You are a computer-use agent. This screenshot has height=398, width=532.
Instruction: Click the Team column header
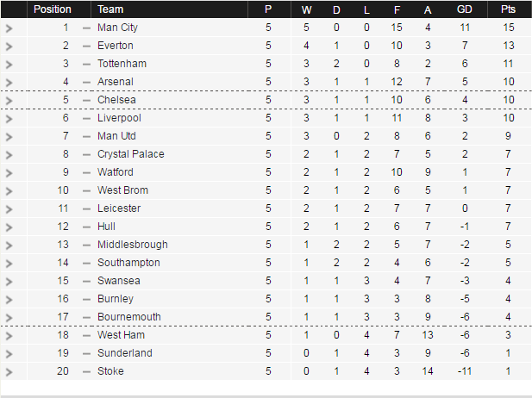(110, 9)
